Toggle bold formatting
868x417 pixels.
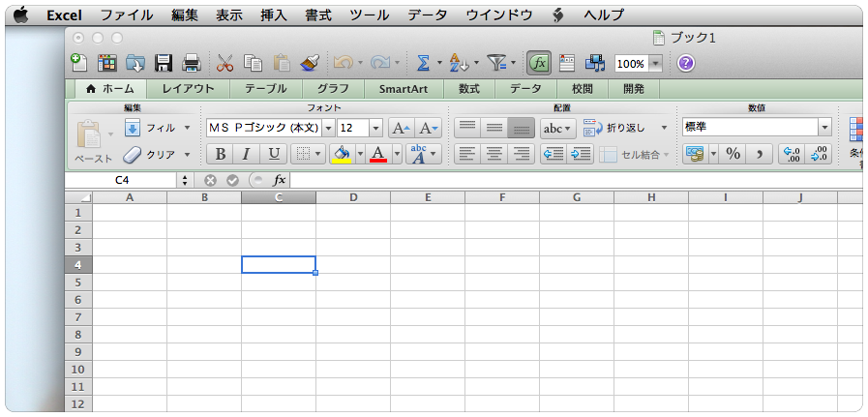[x=220, y=154]
